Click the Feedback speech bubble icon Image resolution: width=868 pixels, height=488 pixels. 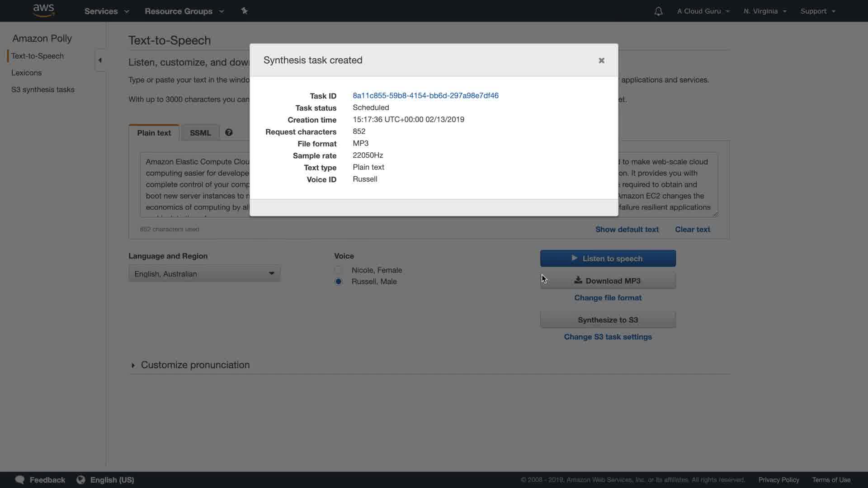click(19, 479)
